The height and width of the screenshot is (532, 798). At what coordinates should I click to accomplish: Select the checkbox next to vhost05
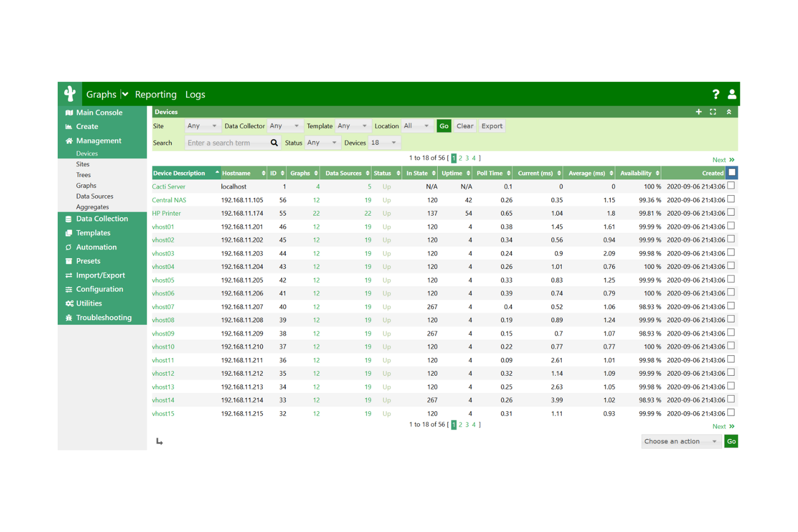click(731, 279)
